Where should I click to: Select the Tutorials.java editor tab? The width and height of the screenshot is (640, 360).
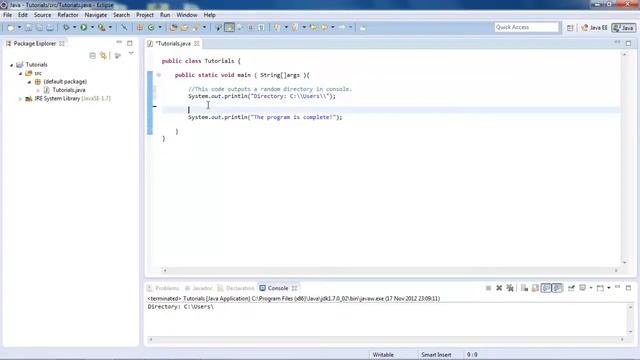tap(173, 43)
